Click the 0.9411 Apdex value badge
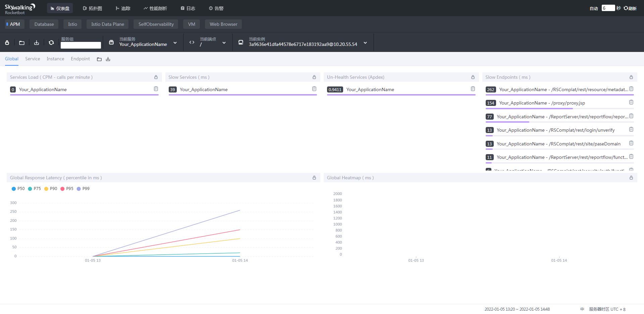The width and height of the screenshot is (644, 314). 335,89
